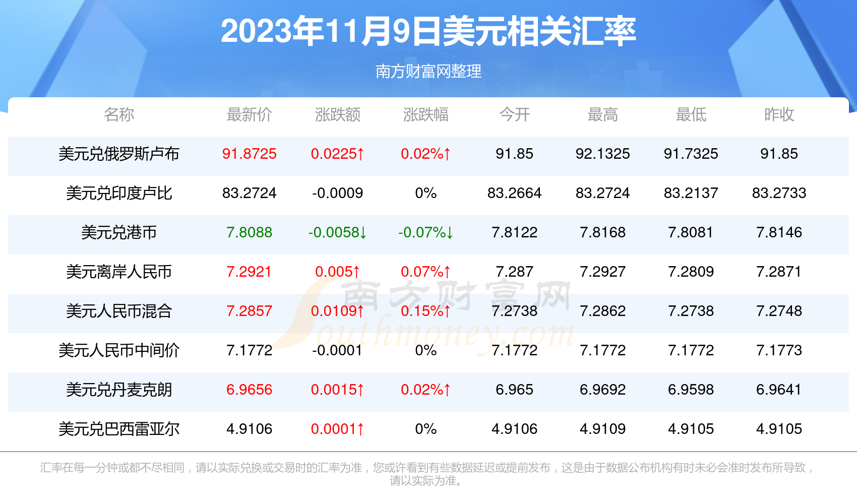This screenshot has width=857, height=504.
Task: Click the row name 美元人民币混合
Action: tap(119, 311)
